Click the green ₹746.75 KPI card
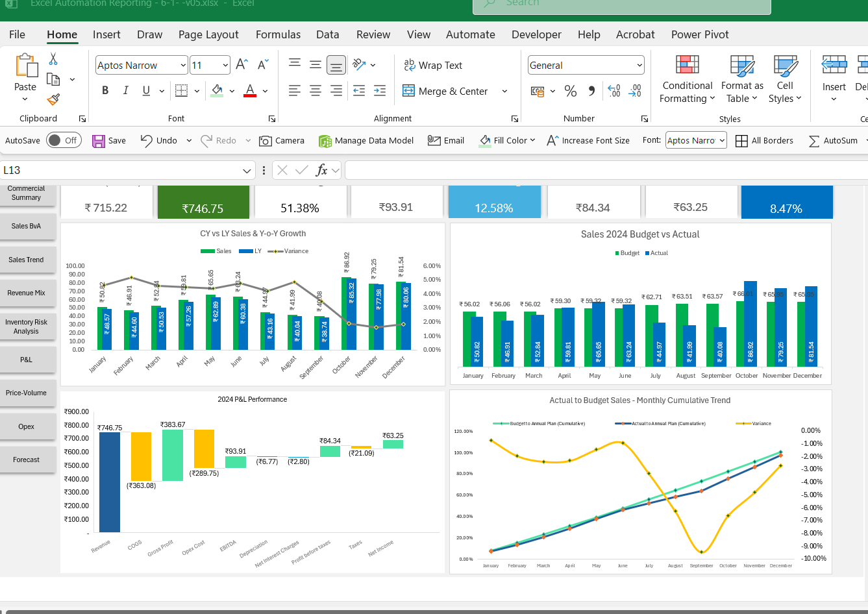The width and height of the screenshot is (868, 614). coord(203,203)
